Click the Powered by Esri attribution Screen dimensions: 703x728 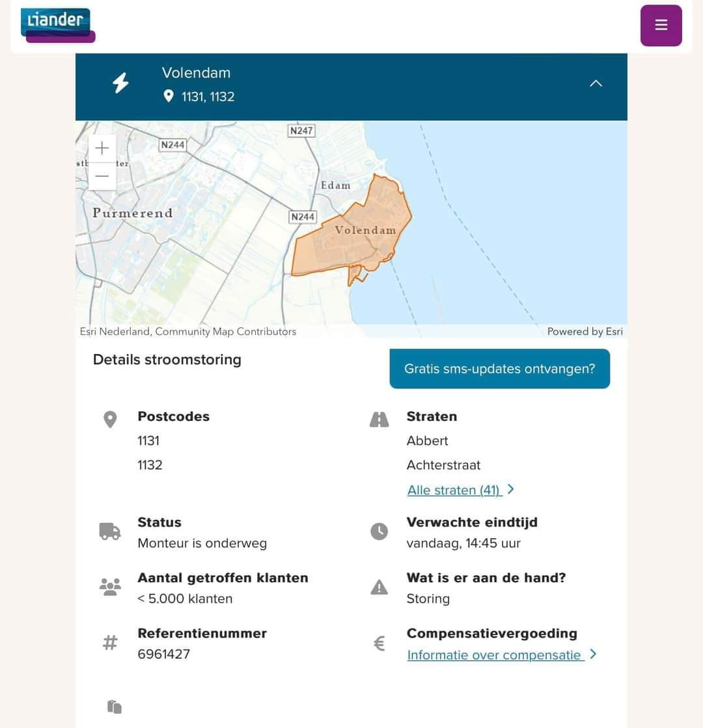coord(585,331)
